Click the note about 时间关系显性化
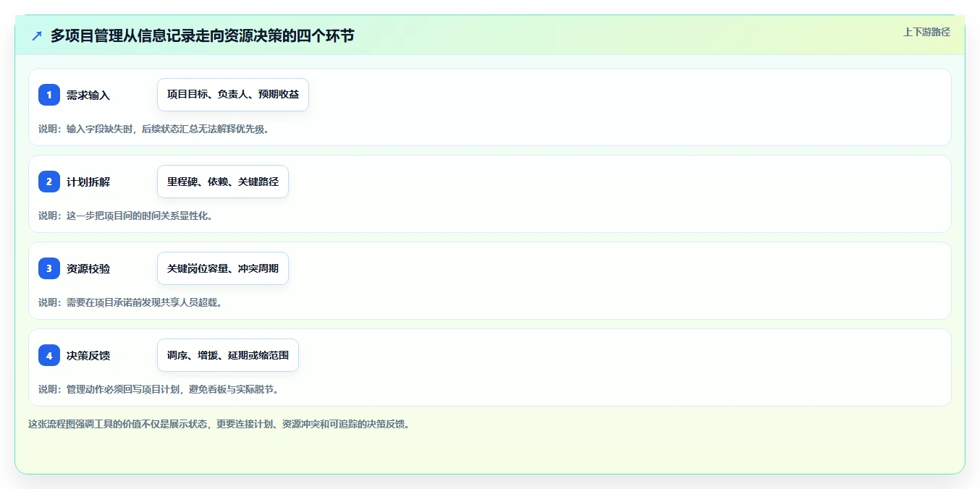 pyautogui.click(x=125, y=216)
